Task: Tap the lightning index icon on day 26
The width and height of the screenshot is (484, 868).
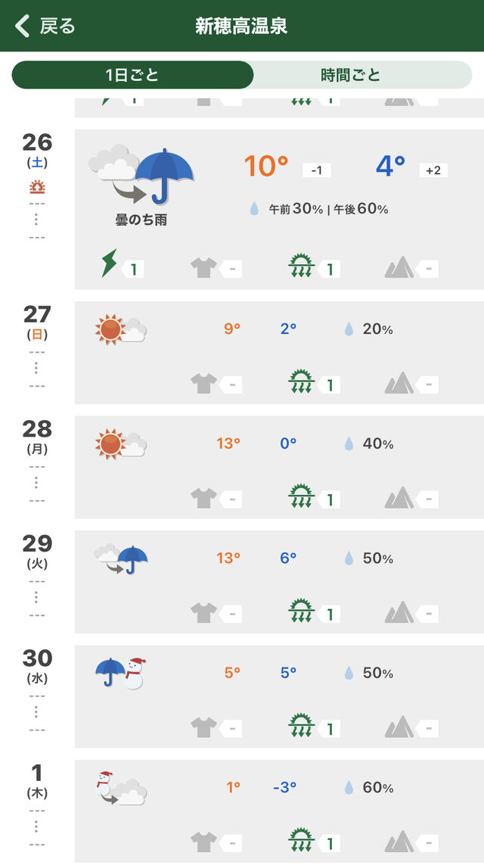Action: tap(110, 263)
